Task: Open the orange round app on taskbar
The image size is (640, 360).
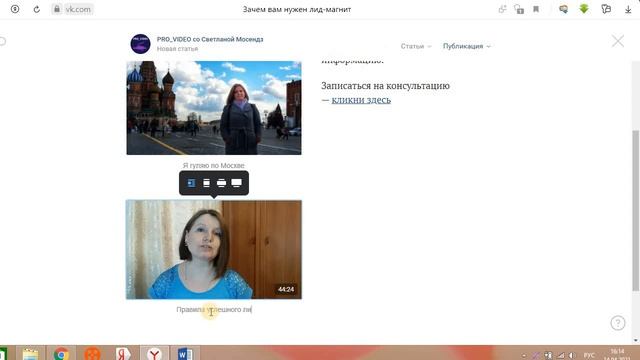Action: pyautogui.click(x=92, y=354)
